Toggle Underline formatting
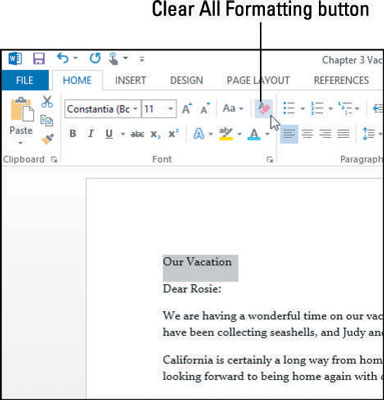This screenshot has height=400, width=384. pos(109,134)
